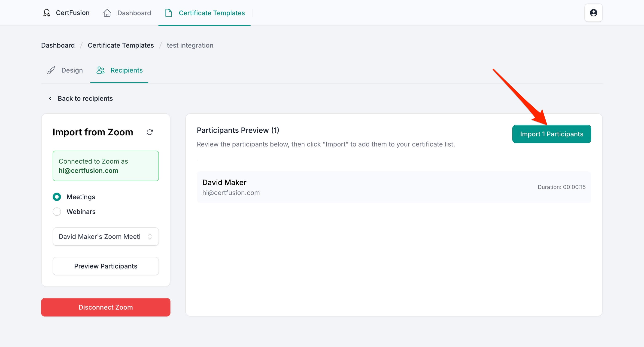Screen dimensions: 644x347
Task: Click the dropdown up-down chevron arrows
Action: coord(150,237)
